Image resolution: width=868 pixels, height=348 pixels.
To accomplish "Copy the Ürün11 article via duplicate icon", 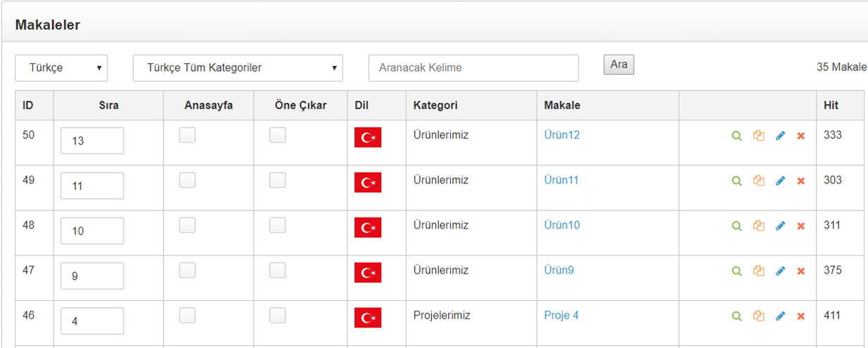I will [759, 181].
